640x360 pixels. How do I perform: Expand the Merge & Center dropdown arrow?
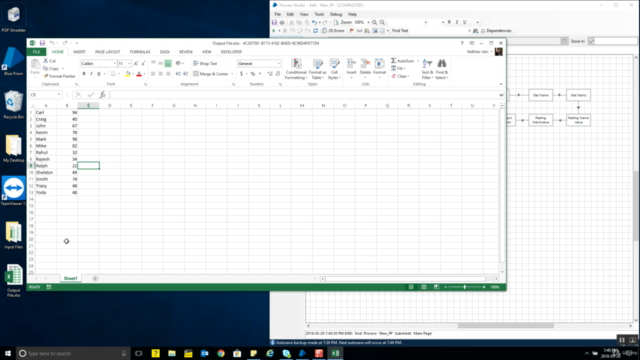coord(232,74)
